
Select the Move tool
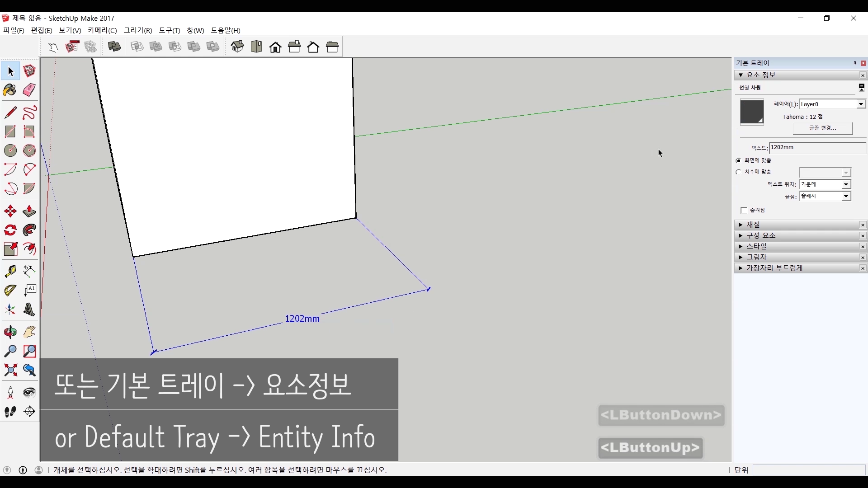pyautogui.click(x=10, y=211)
